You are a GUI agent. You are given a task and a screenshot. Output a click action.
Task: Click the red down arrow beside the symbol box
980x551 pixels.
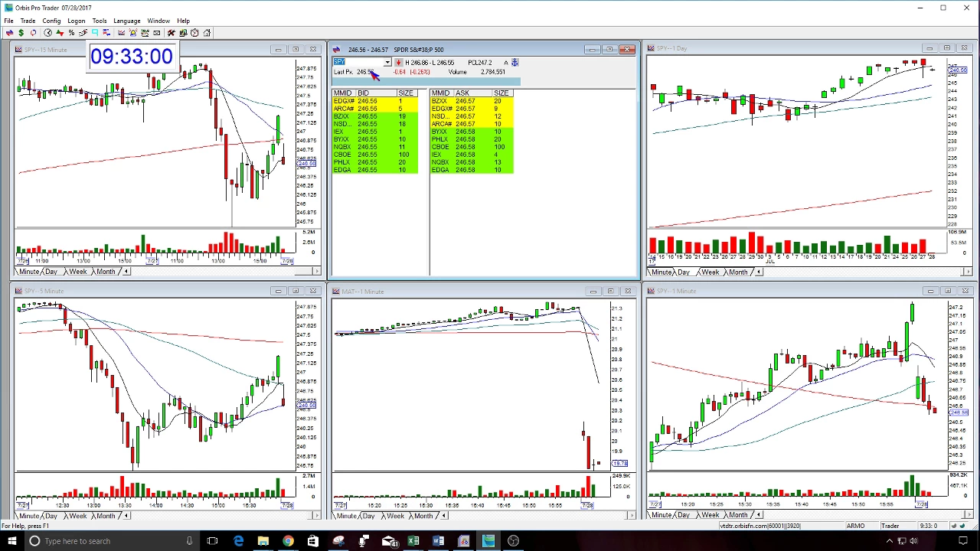[x=398, y=62]
